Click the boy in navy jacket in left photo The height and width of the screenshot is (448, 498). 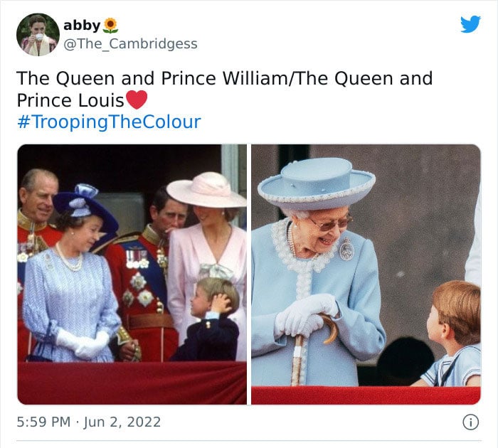(210, 319)
